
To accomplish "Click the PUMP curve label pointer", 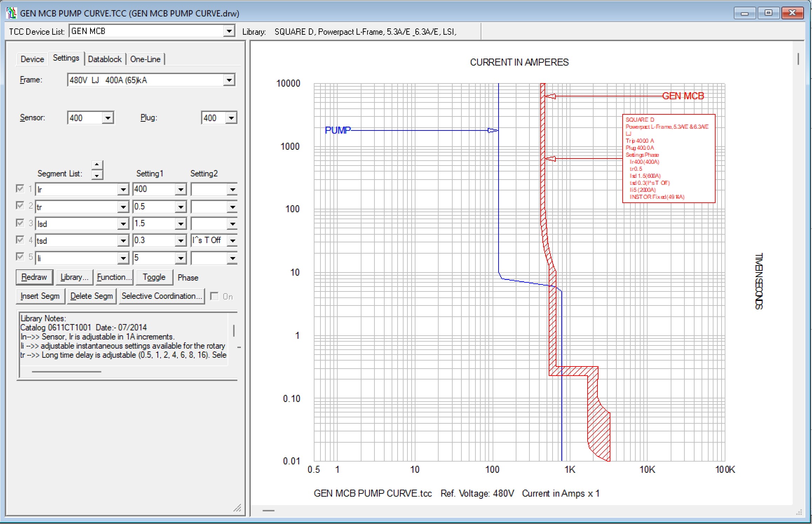I will click(493, 130).
